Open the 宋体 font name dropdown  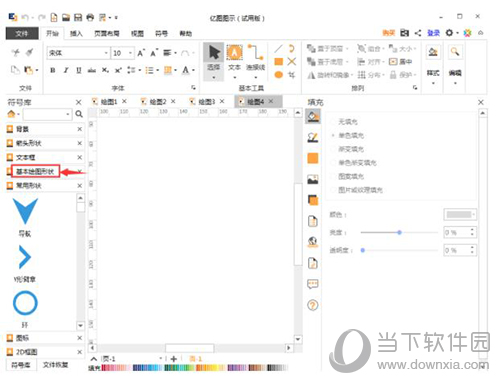[x=106, y=53]
